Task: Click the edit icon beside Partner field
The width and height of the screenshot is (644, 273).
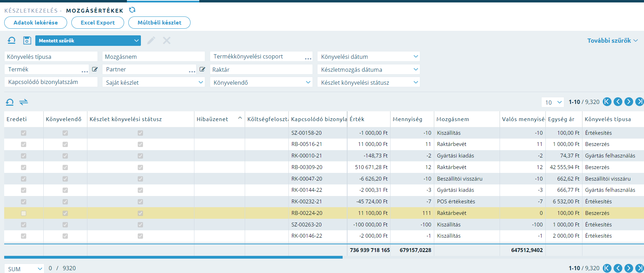Action: 202,69
